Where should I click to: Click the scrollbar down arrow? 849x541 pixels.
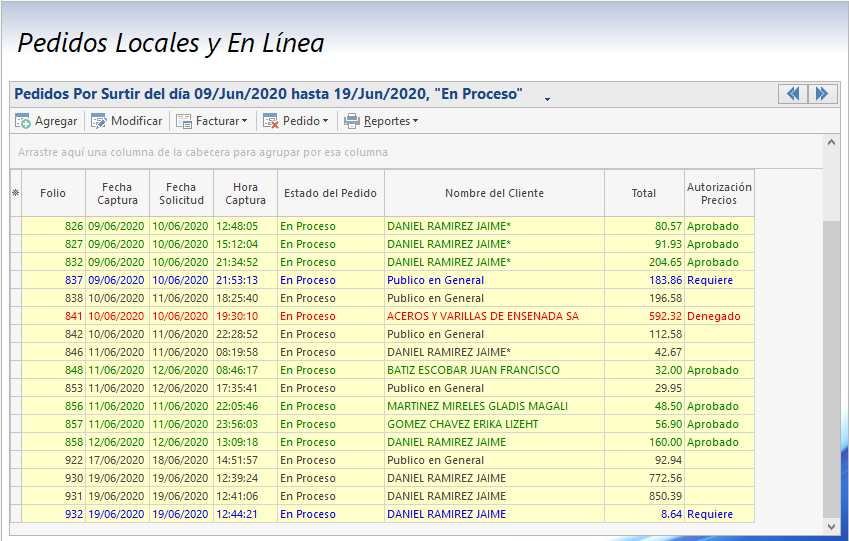pos(831,526)
